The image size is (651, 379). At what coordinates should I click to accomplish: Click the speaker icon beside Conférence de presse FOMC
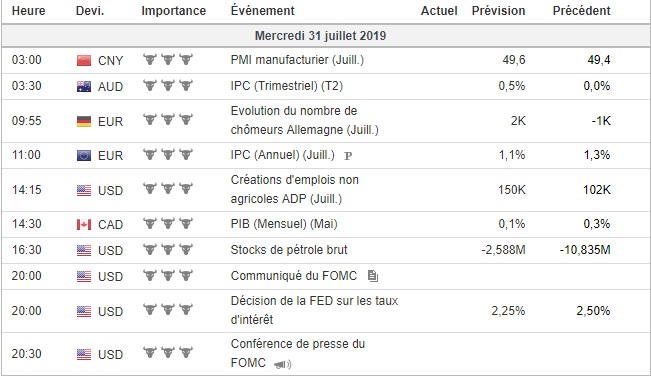tap(283, 364)
